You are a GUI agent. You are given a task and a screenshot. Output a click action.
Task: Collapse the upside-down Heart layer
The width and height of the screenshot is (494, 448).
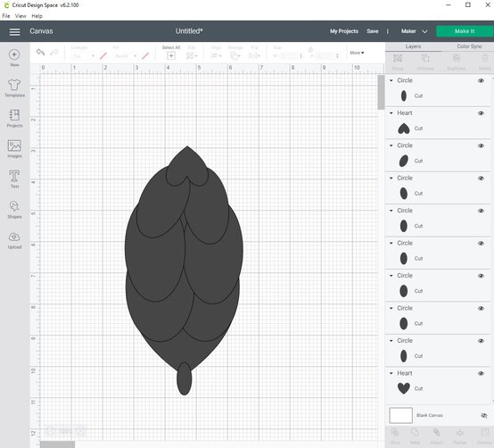point(391,112)
